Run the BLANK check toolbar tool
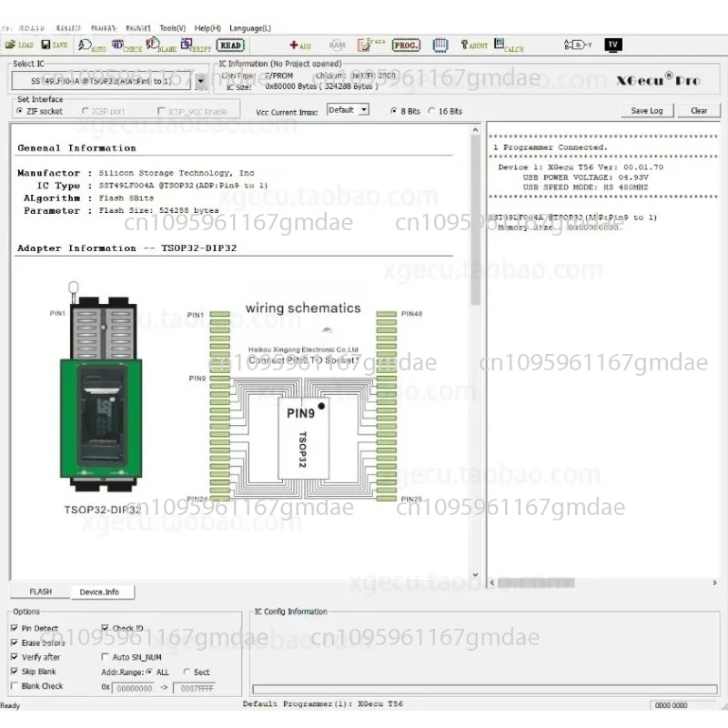Image resolution: width=728 pixels, height=728 pixels. pyautogui.click(x=161, y=45)
